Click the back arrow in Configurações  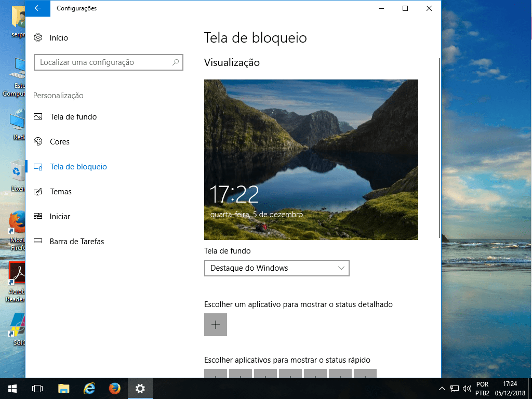[x=37, y=8]
